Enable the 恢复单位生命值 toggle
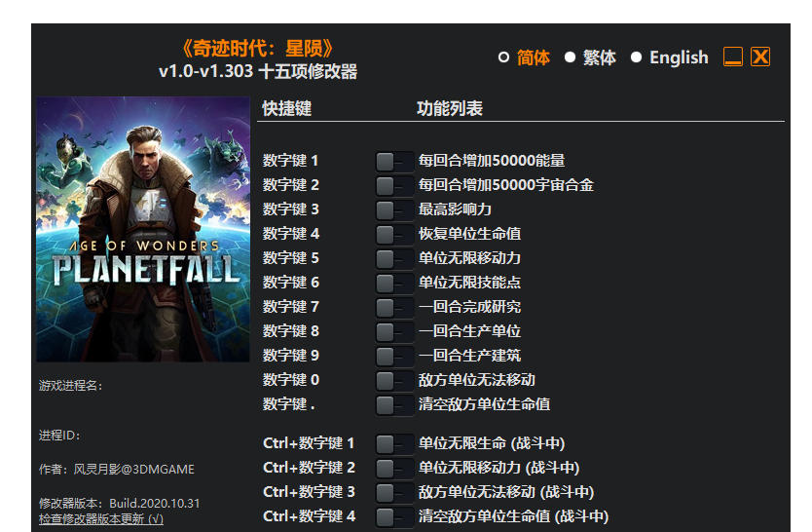 point(394,234)
